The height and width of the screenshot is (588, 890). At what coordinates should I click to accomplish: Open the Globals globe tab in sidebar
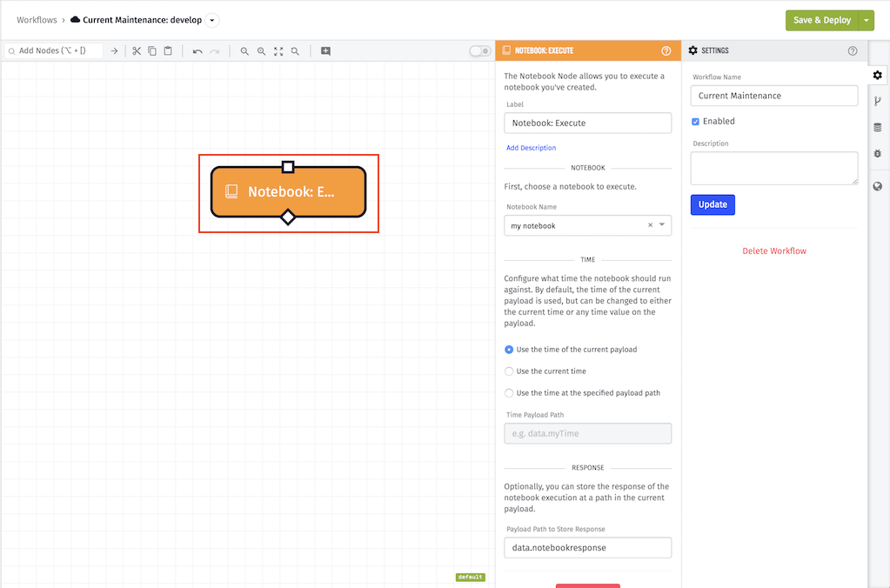[x=878, y=186]
